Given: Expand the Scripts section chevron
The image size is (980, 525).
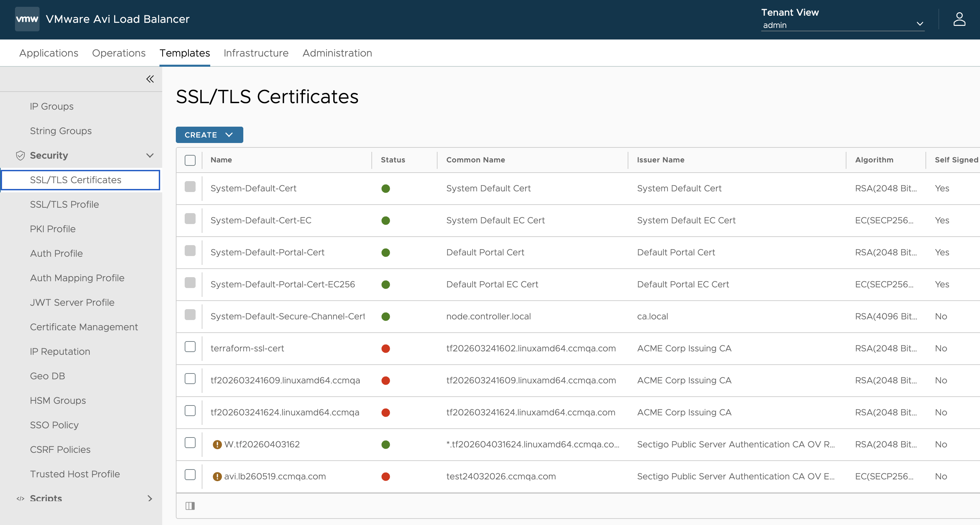Looking at the screenshot, I should (x=150, y=498).
